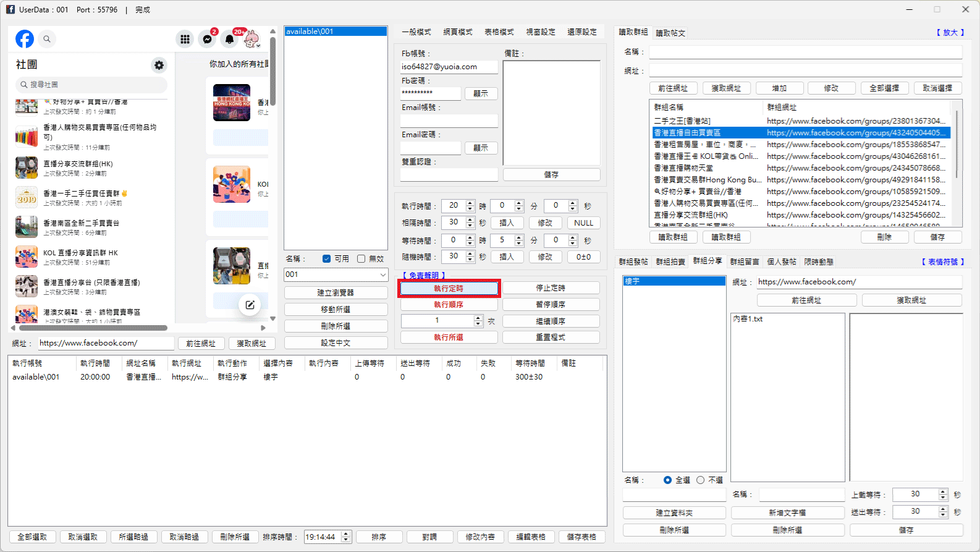980x552 pixels.
Task: Switch to 限時動態 tab
Action: click(819, 262)
